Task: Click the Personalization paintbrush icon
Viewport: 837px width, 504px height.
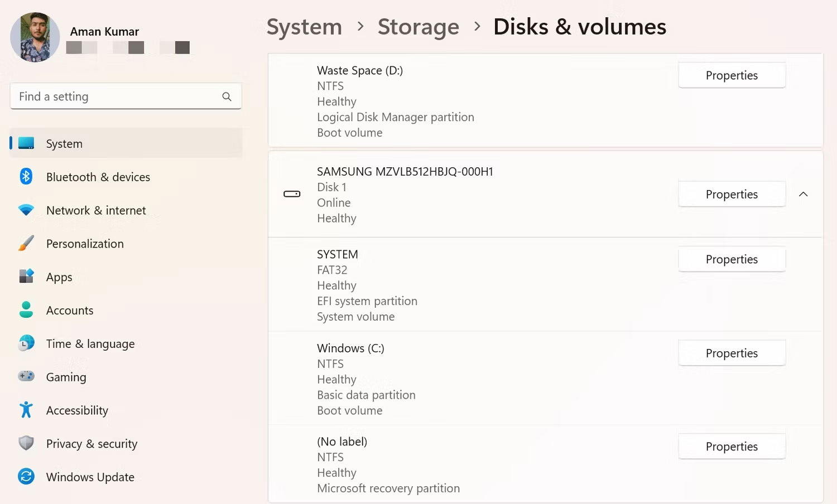Action: point(26,243)
